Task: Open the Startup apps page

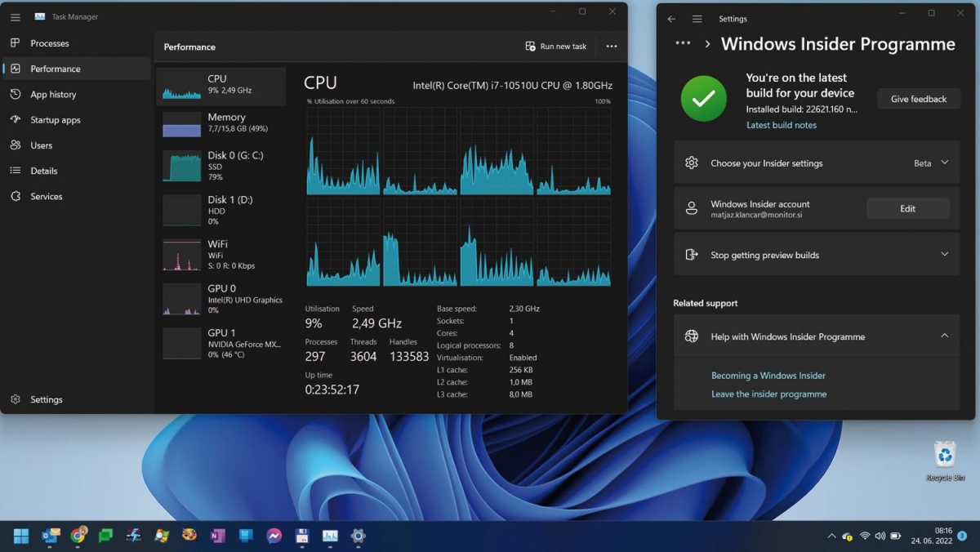Action: (77, 119)
